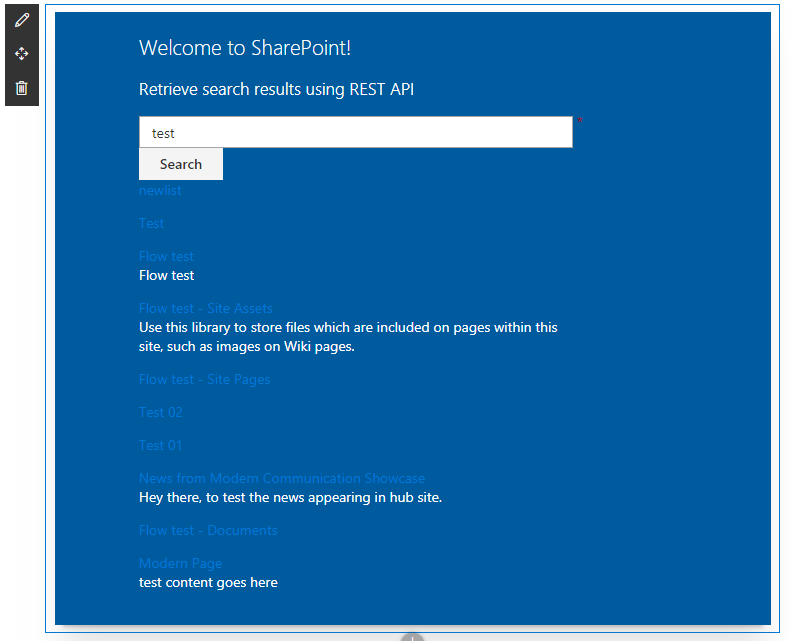Go to 'Flow test - Site Pages' result
The width and height of the screenshot is (791, 641).
click(x=204, y=380)
